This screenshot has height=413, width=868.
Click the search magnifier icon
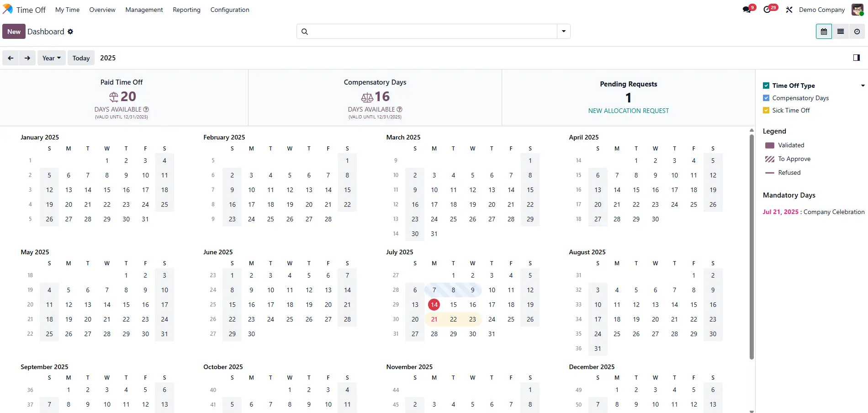coord(305,32)
